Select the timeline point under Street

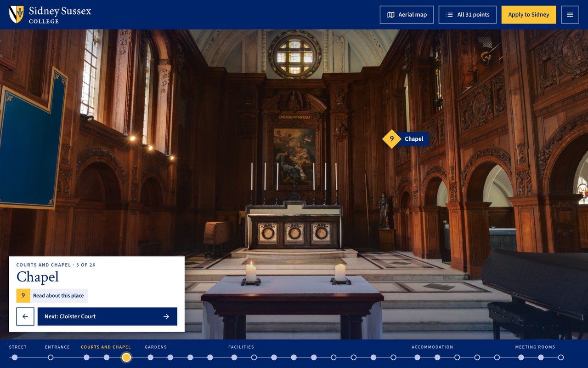[15, 357]
